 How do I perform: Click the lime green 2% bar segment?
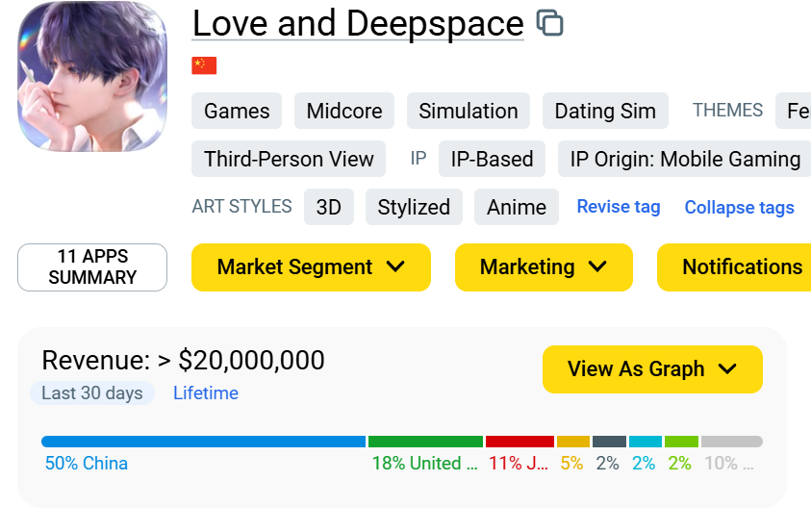681,442
